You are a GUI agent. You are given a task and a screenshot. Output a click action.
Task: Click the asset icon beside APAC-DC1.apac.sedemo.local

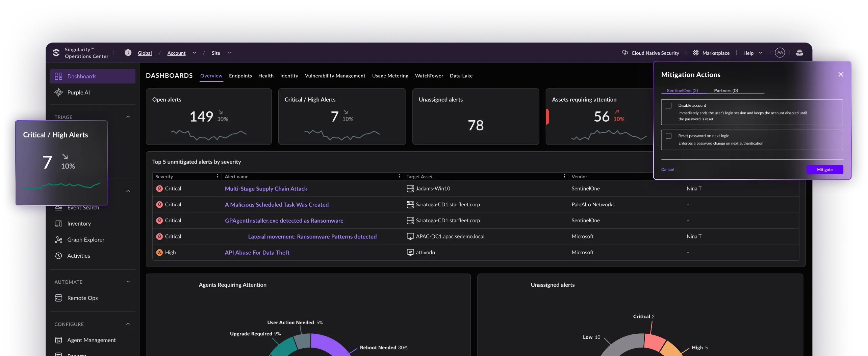pos(410,237)
